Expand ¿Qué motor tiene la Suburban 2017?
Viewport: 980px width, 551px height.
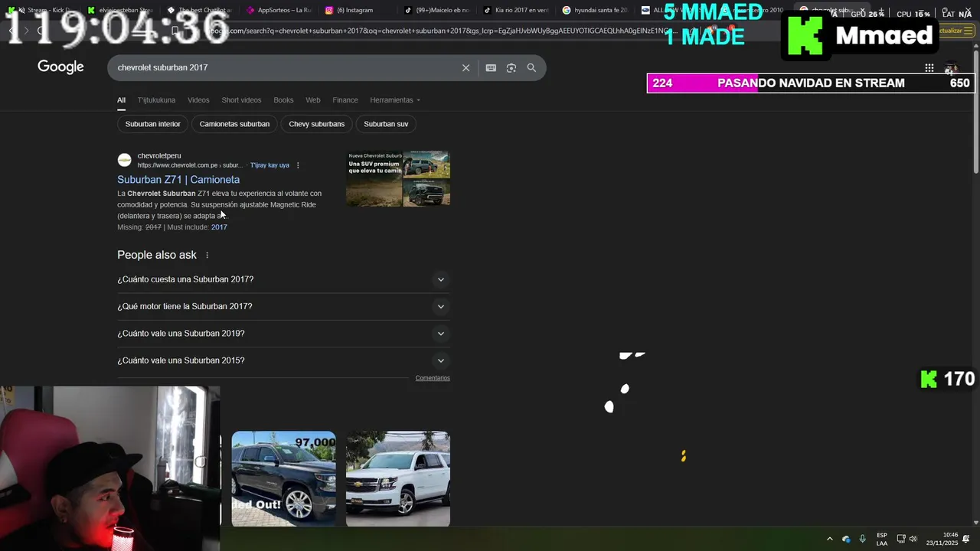(283, 306)
